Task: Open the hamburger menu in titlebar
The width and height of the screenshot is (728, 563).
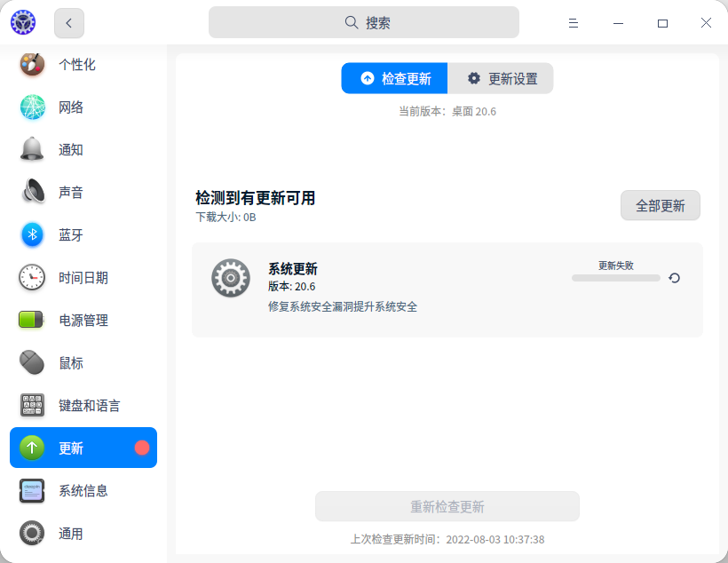Action: [x=574, y=23]
